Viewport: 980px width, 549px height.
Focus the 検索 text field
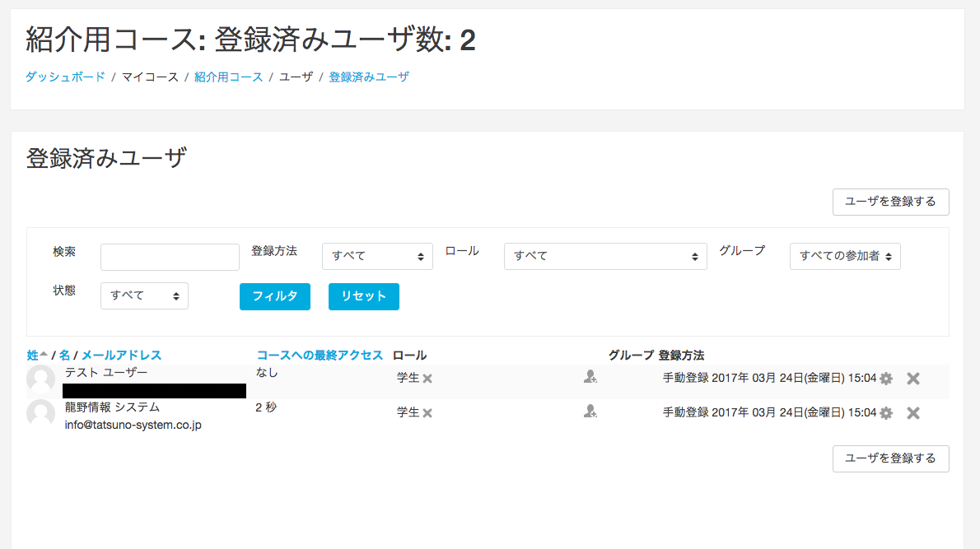pos(170,257)
